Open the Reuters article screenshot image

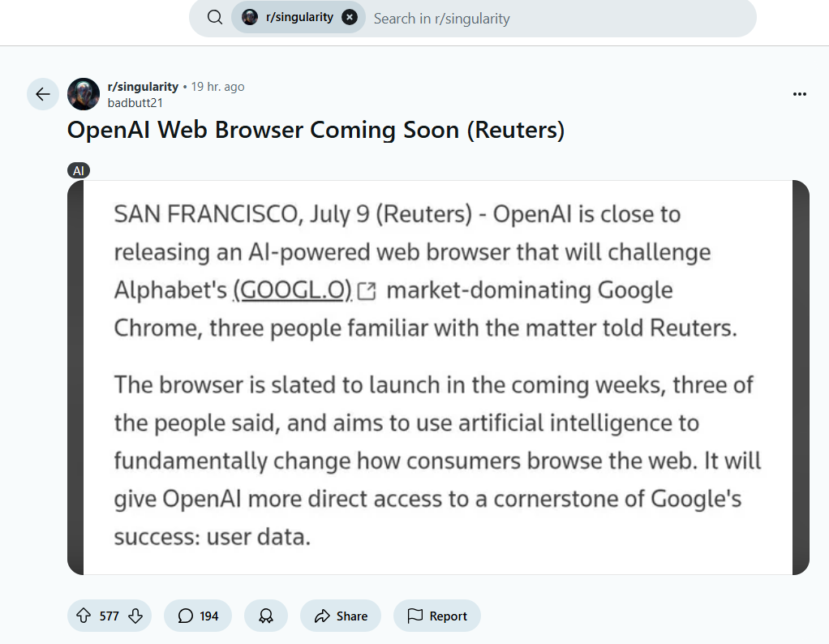click(436, 376)
